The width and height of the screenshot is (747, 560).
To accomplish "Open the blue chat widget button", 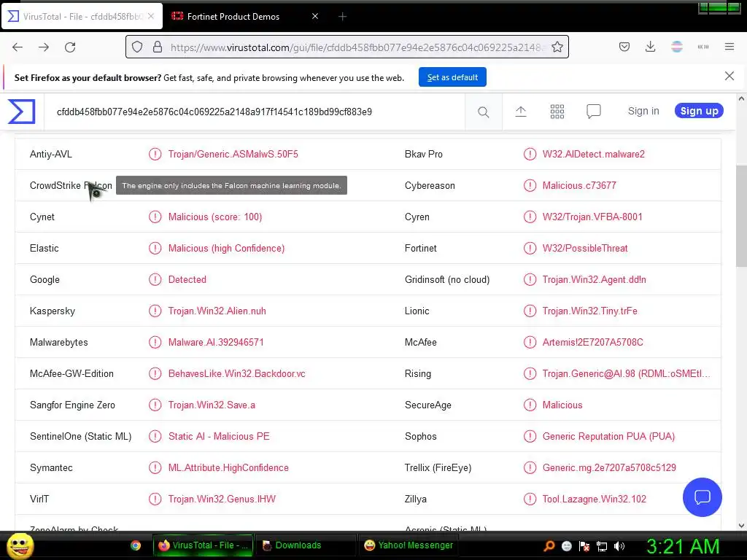I will 703,497.
